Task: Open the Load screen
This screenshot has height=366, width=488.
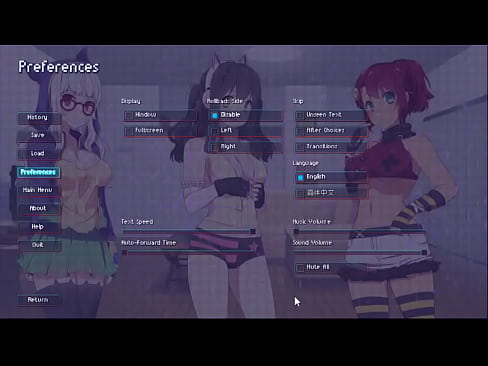Action: pos(39,154)
